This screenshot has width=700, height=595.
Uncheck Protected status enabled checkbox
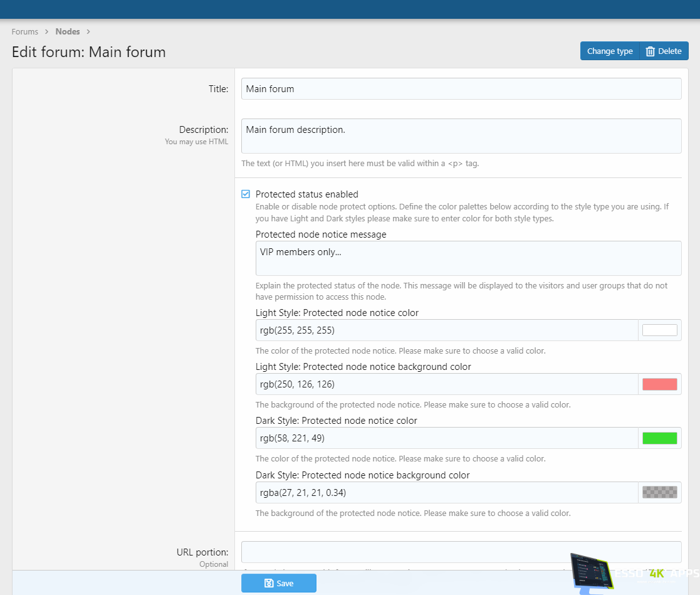point(246,194)
